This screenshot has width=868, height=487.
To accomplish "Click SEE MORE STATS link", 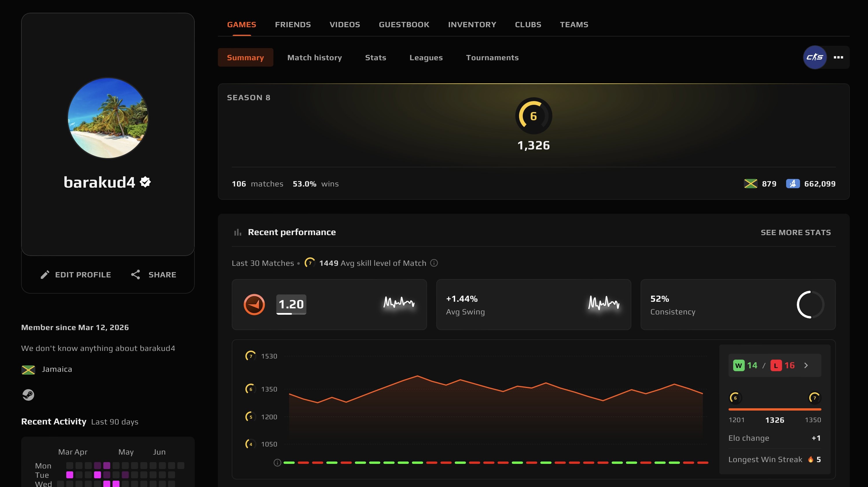I will (796, 232).
